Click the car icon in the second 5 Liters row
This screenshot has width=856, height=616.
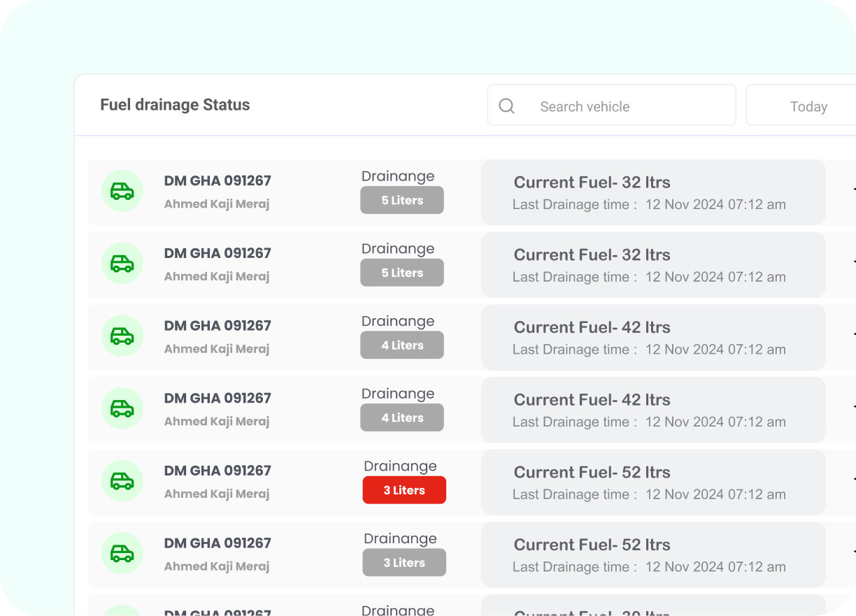[122, 264]
